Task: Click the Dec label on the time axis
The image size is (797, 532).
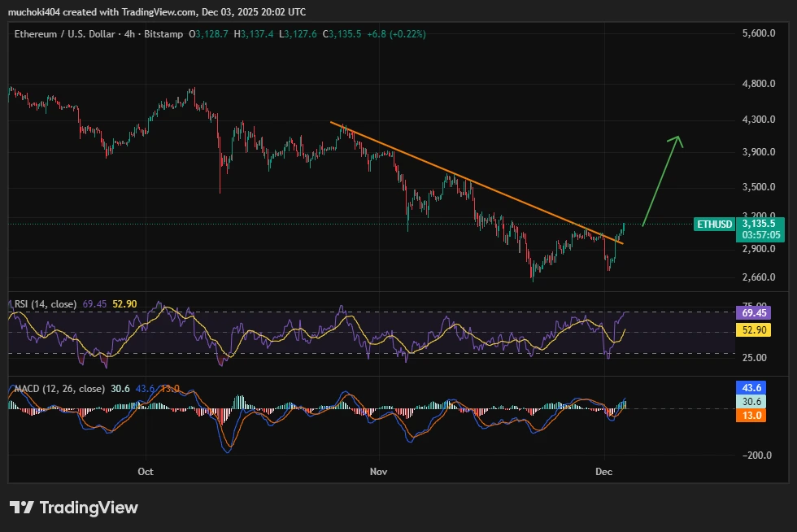Action: (x=604, y=471)
